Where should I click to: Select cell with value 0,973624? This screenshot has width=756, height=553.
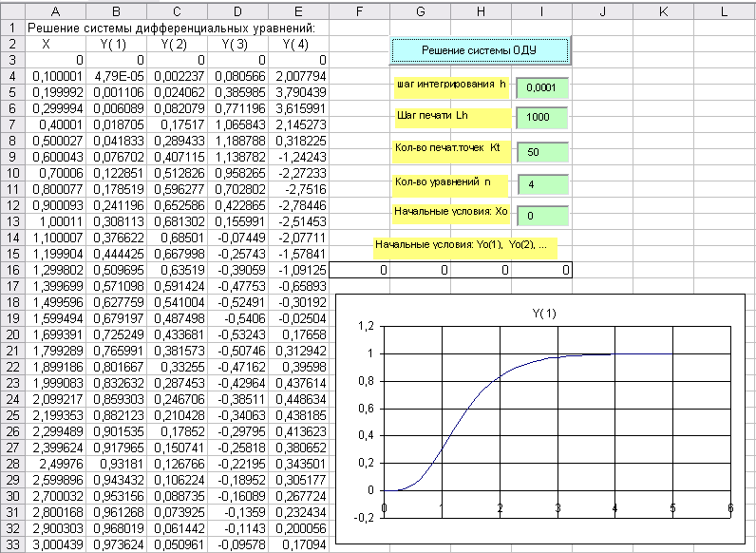click(116, 544)
